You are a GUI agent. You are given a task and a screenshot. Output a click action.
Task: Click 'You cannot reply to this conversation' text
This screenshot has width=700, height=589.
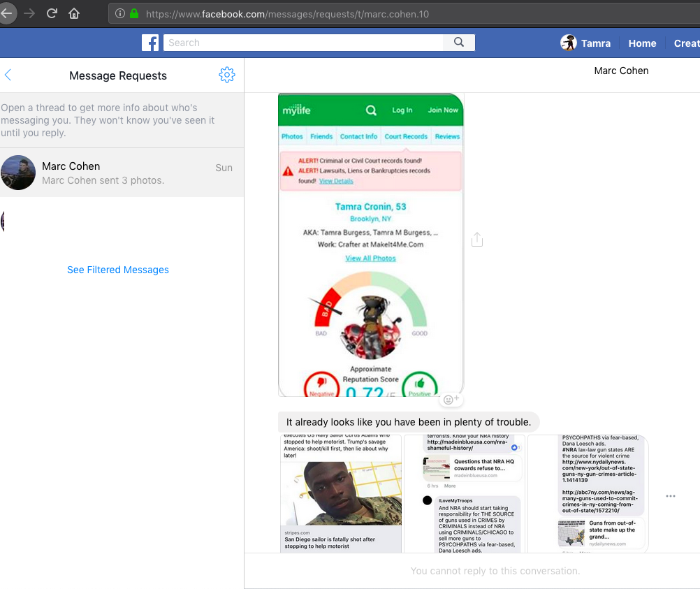495,571
